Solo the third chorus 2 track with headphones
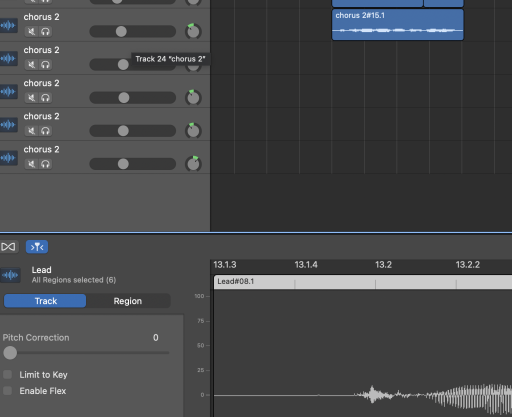Image resolution: width=512 pixels, height=417 pixels. pos(45,98)
